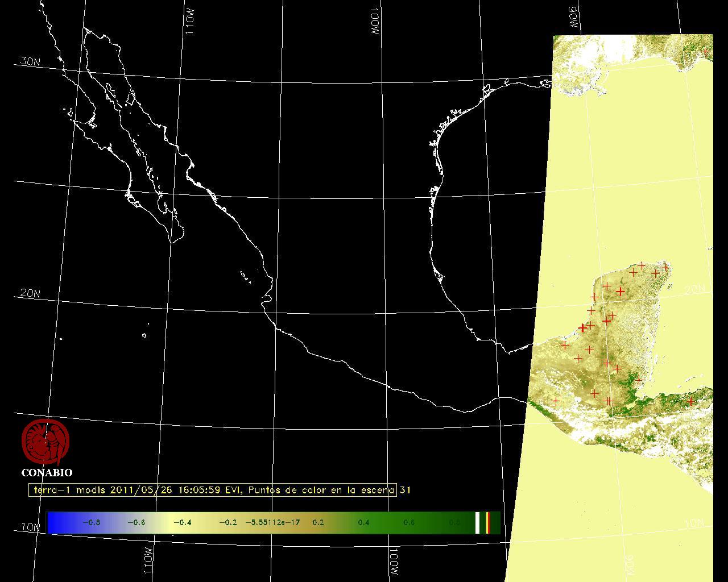Click the 100W longitude label at bottom
The height and width of the screenshot is (582, 728).
394,562
